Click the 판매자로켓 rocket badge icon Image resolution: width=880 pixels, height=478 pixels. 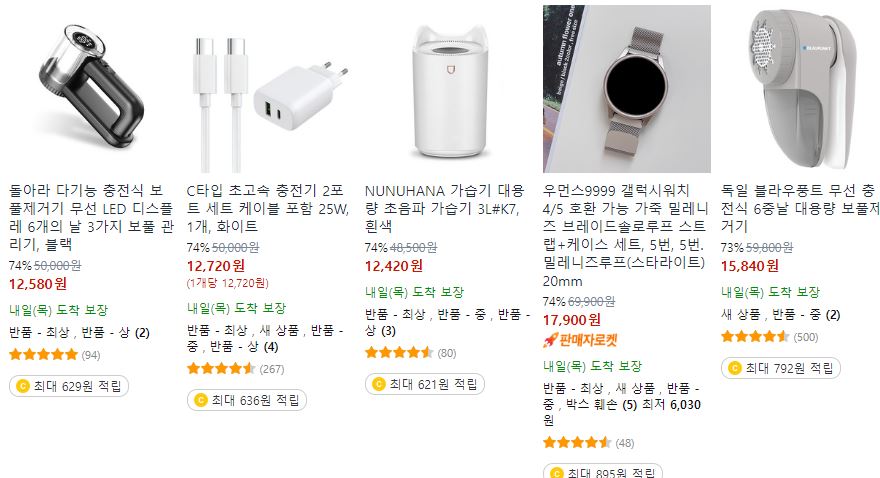[550, 340]
